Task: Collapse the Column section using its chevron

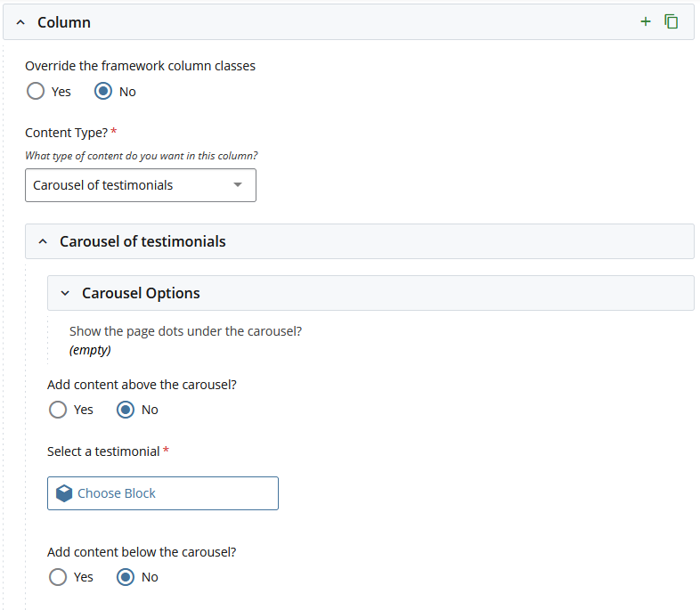Action: tap(20, 22)
